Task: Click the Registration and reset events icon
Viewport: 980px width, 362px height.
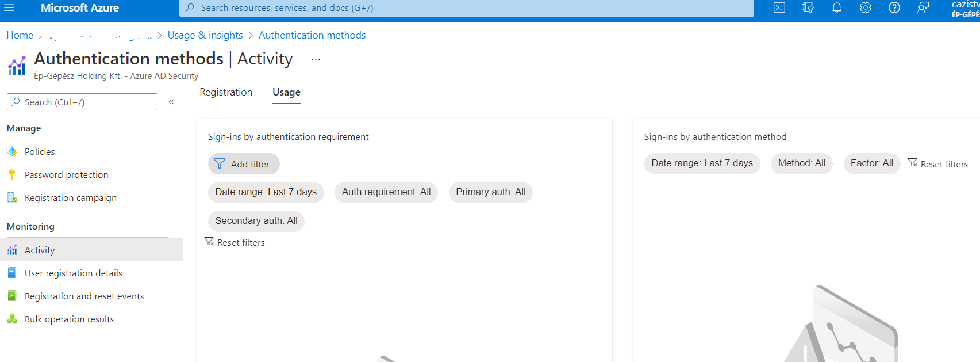Action: [x=12, y=296]
